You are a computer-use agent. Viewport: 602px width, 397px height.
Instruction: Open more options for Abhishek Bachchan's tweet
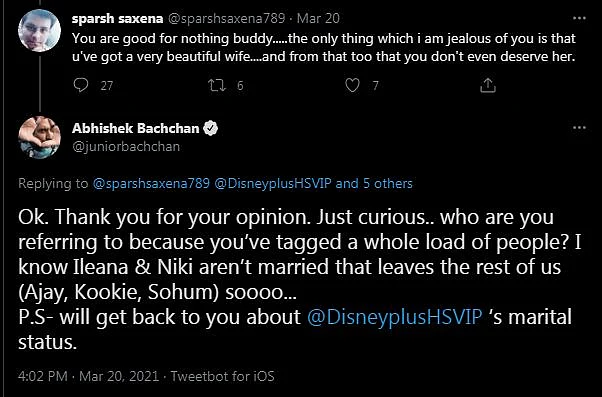[579, 127]
